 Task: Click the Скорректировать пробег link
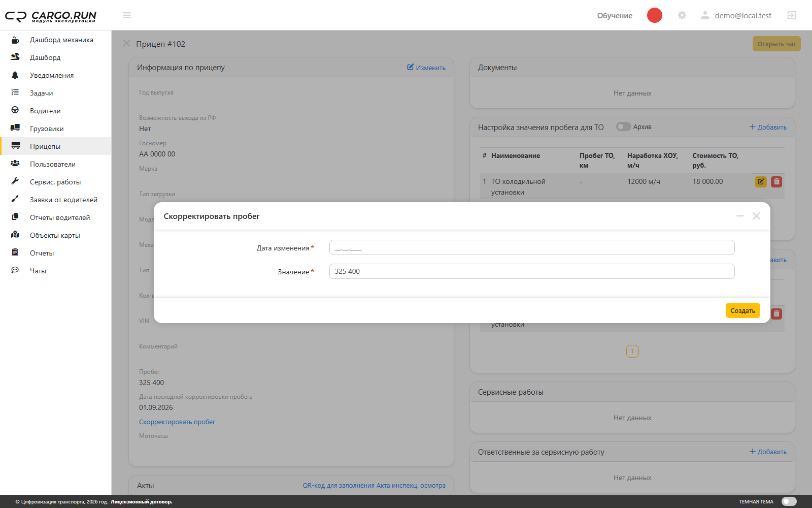coord(177,422)
